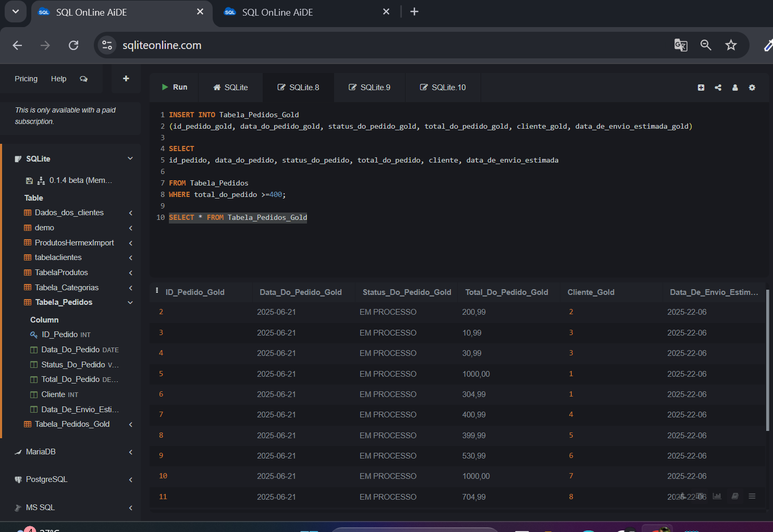Select the Total_Do_Pedido column
This screenshot has width=773, height=532.
point(80,379)
